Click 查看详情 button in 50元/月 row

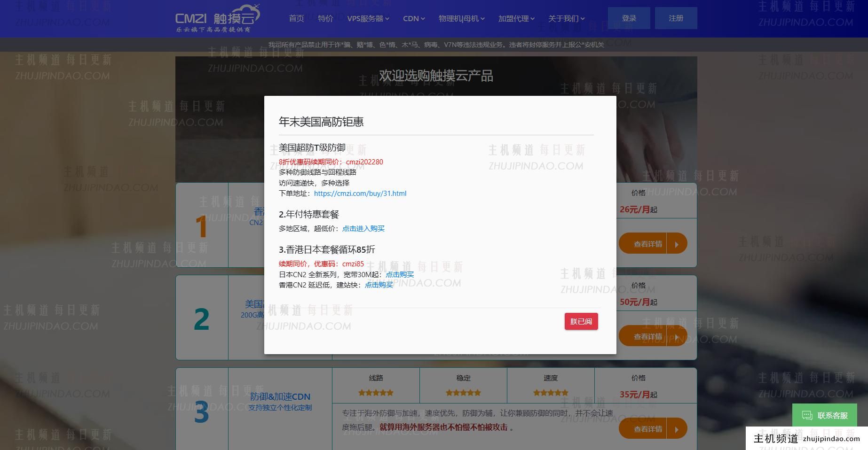tap(653, 336)
